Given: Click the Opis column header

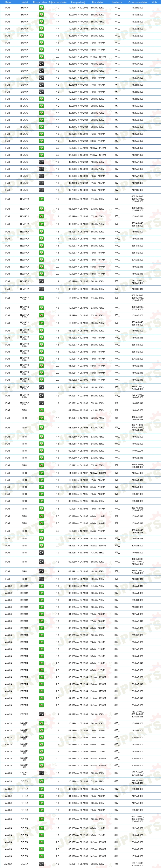Looking at the screenshot, I should 154,2.
